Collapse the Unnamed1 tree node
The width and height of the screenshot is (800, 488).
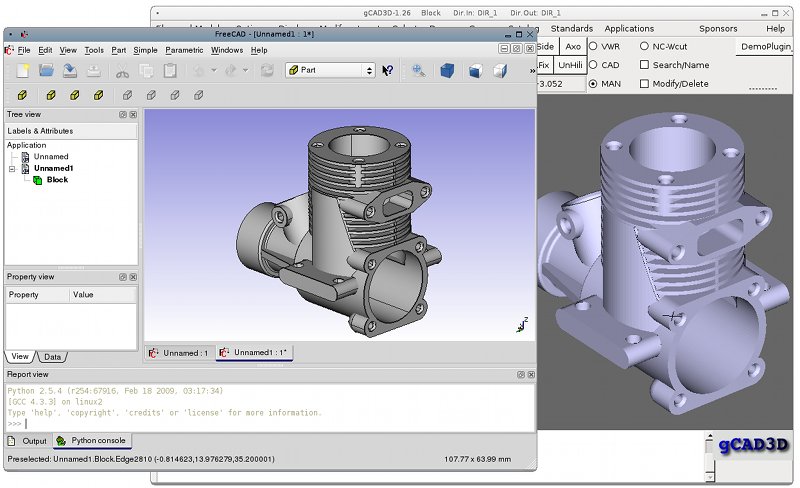pos(12,169)
